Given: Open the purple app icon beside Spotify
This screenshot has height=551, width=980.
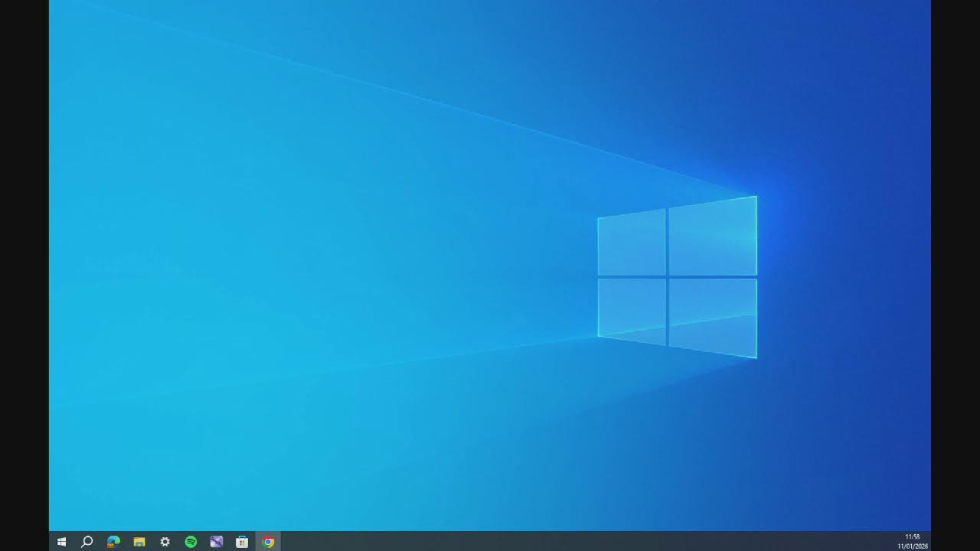Looking at the screenshot, I should [x=217, y=542].
